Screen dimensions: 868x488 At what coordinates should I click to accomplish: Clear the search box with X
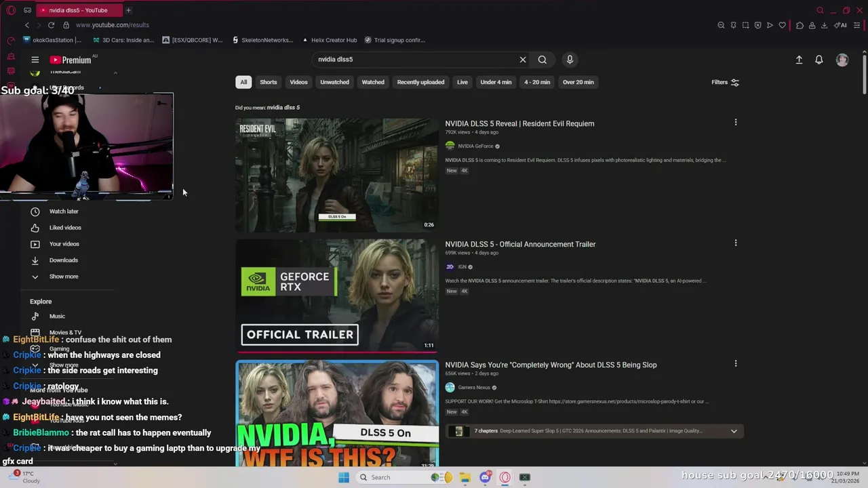[523, 60]
